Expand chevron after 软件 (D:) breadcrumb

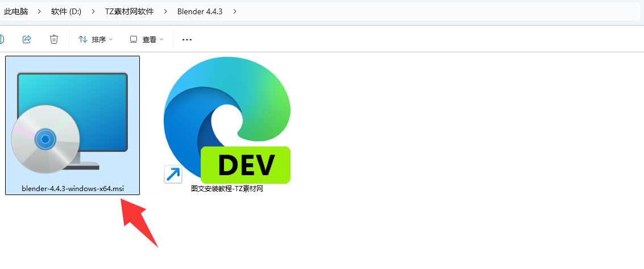(93, 11)
